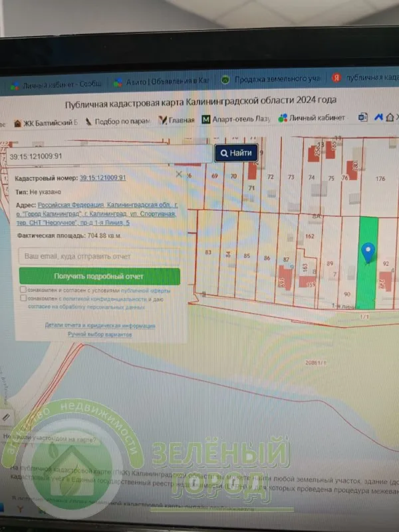Check the публичной оферты agreement checkbox
Viewport: 399px width, 532px height.
tap(23, 290)
